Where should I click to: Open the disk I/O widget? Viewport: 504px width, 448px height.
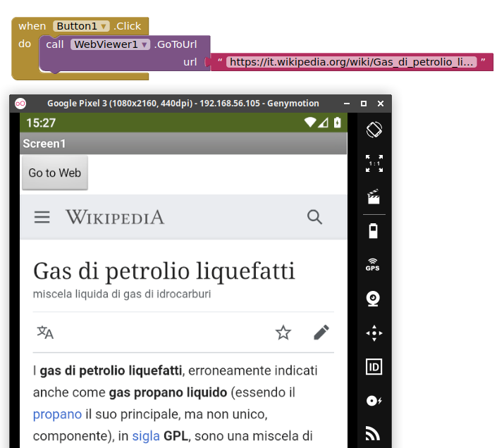374,400
